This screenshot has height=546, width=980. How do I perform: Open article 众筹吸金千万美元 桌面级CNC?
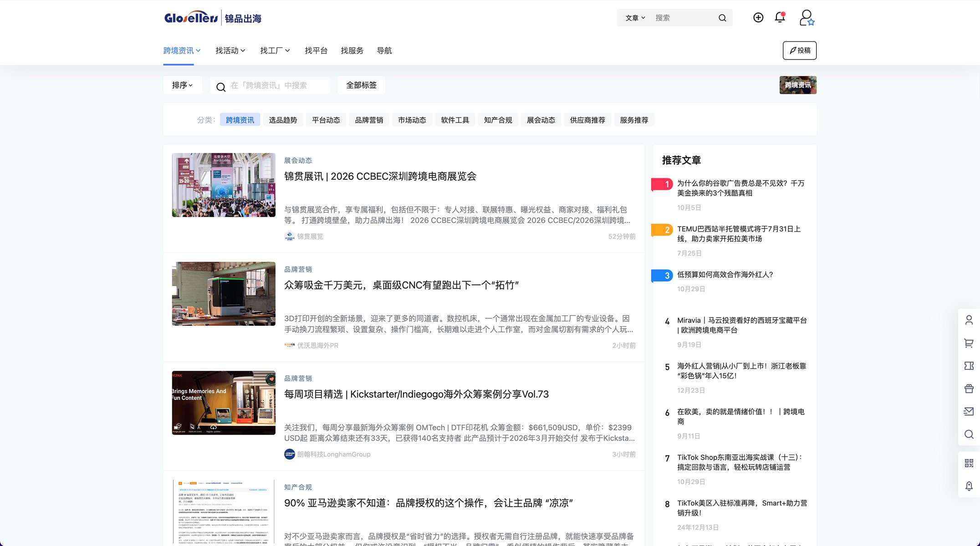[402, 285]
